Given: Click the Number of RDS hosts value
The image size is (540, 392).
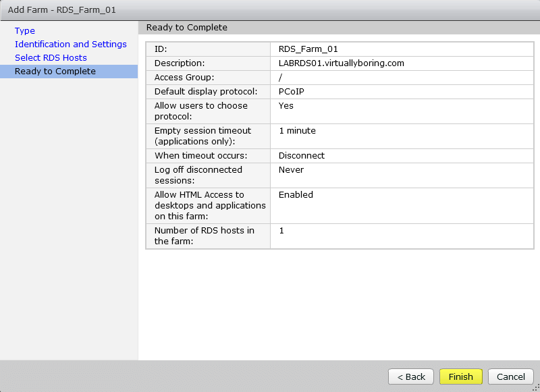Looking at the screenshot, I should point(281,230).
